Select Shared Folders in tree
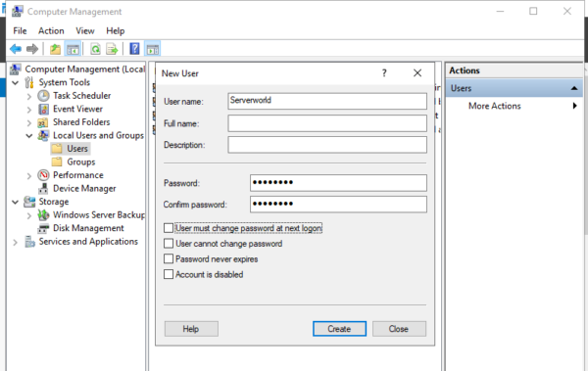The image size is (588, 371). [x=81, y=122]
